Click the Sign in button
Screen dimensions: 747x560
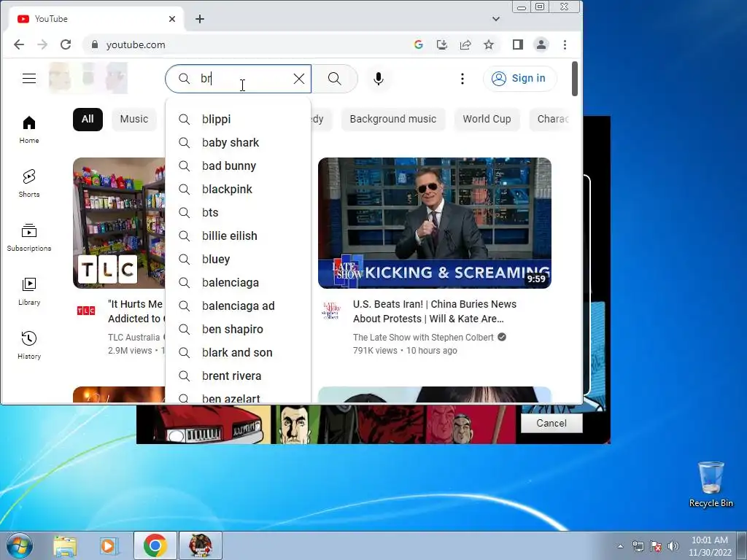[519, 79]
